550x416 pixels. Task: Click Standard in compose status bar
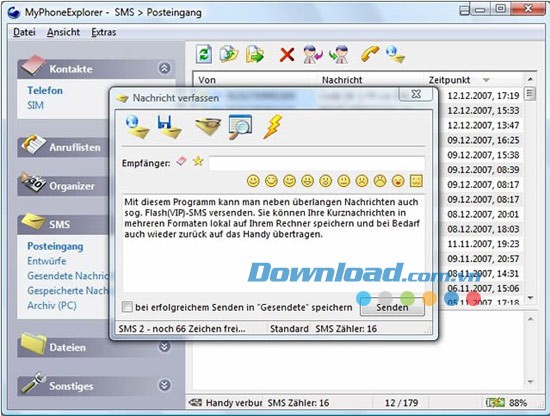tap(289, 329)
